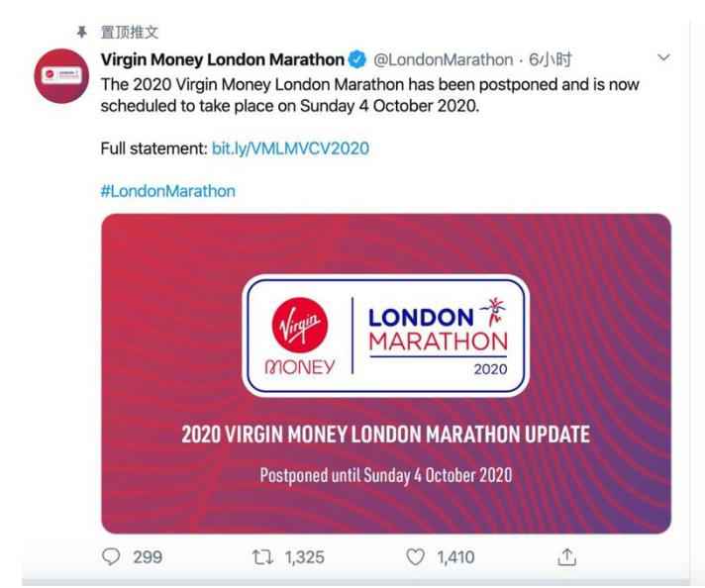Click the 1,410 likes count
This screenshot has width=705, height=588.
tap(454, 559)
